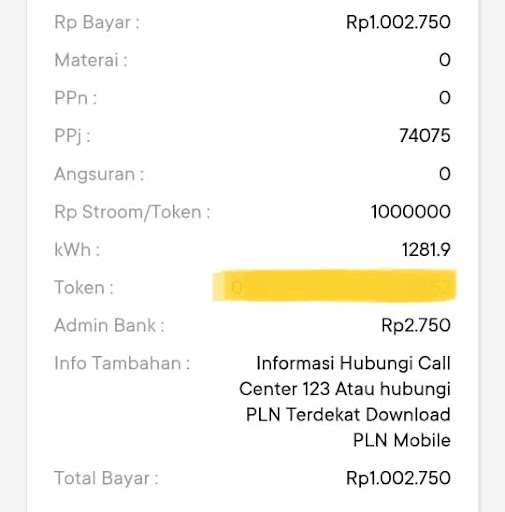Click the Angsuran label
Viewport: 505px width, 512px height.
point(99,174)
